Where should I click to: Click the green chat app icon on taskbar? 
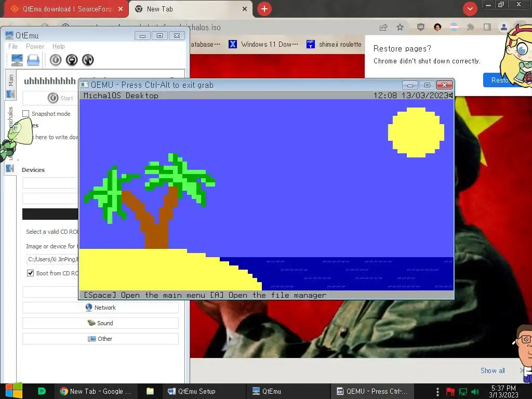click(x=42, y=391)
